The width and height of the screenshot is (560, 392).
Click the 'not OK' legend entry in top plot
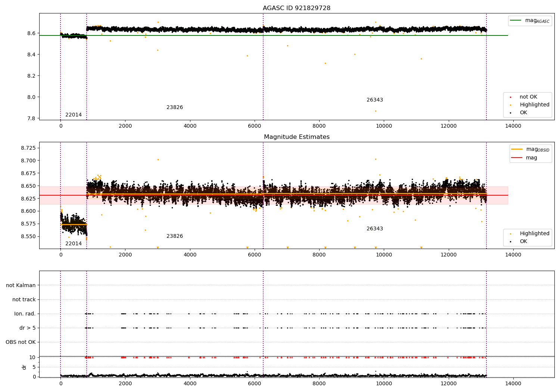coord(523,97)
